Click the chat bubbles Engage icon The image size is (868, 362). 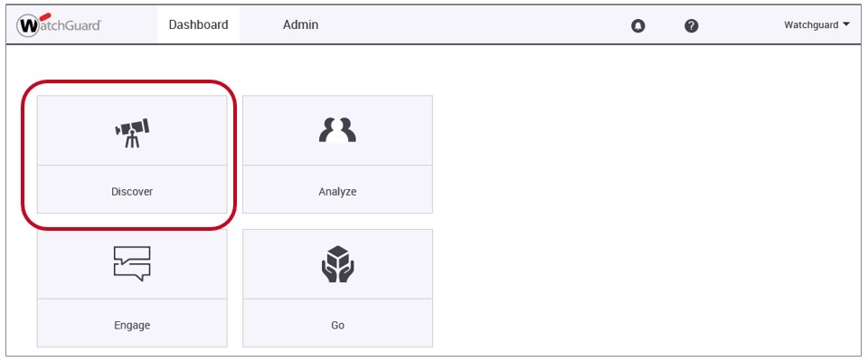(132, 263)
